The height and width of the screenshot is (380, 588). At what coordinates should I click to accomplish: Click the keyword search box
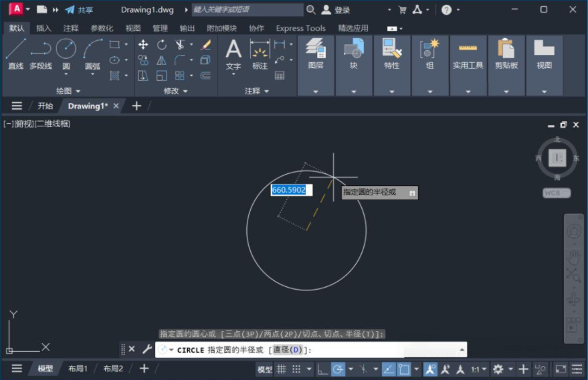[248, 10]
